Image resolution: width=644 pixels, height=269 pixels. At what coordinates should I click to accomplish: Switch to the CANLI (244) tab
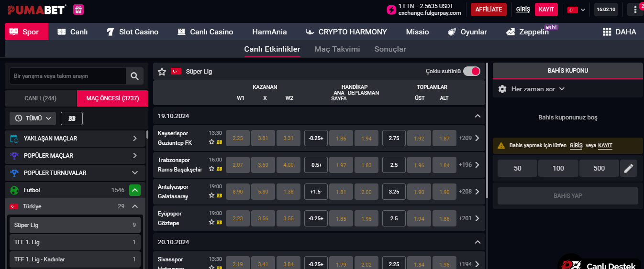(x=41, y=98)
